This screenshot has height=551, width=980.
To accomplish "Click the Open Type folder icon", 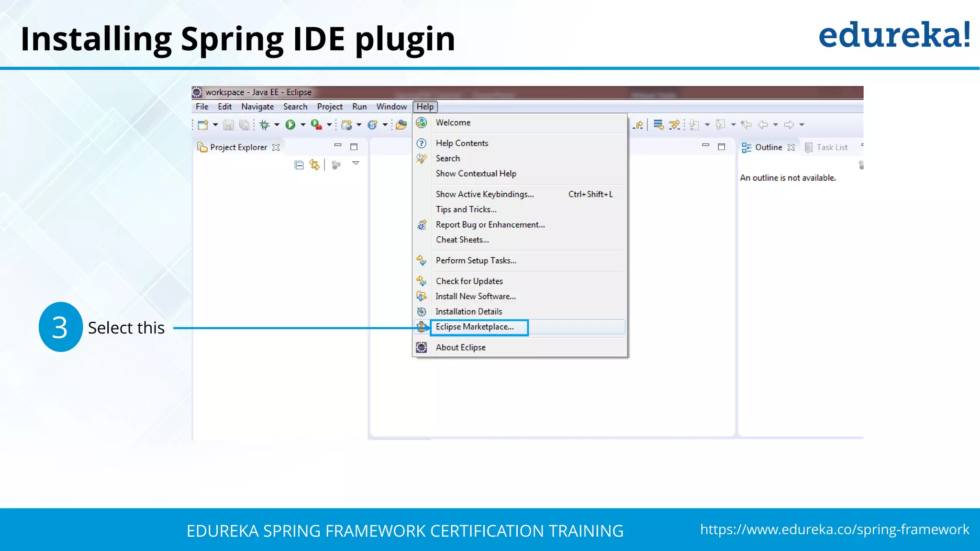I will tap(401, 125).
